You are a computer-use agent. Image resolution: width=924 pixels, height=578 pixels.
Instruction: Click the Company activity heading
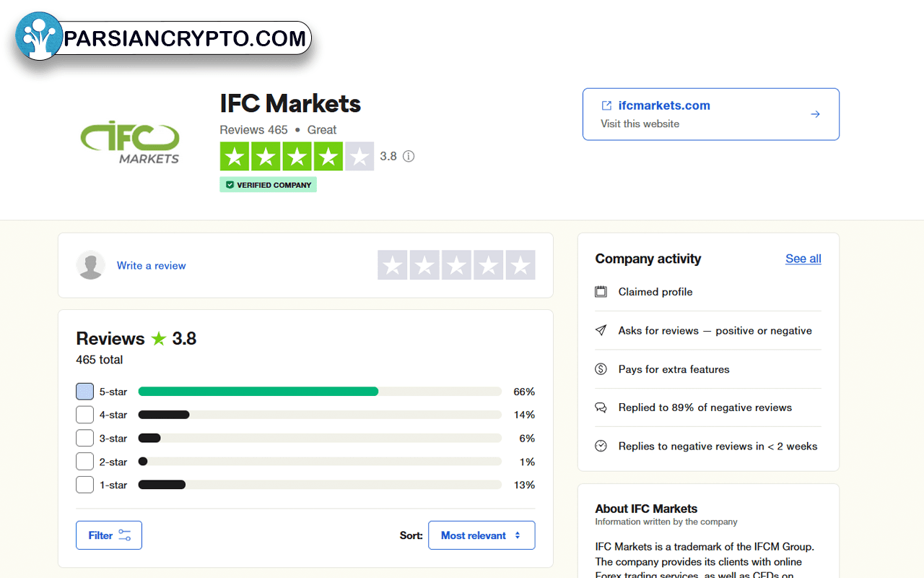(648, 259)
